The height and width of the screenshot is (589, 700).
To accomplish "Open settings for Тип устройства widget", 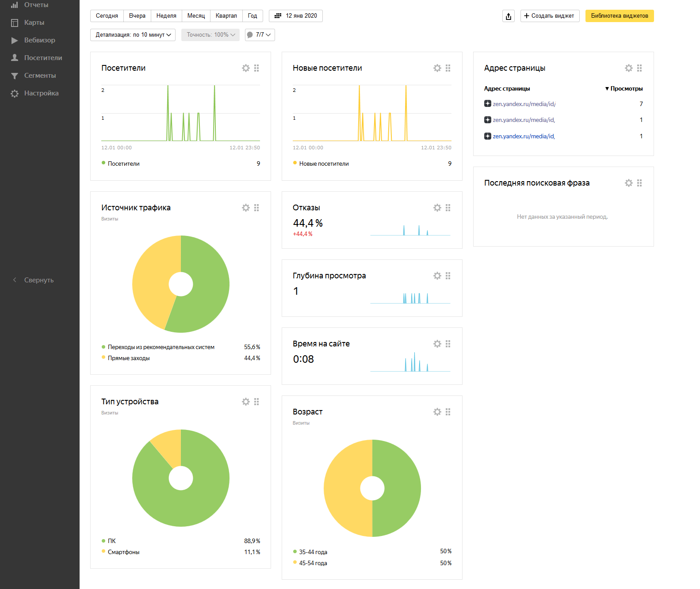I will (x=246, y=402).
